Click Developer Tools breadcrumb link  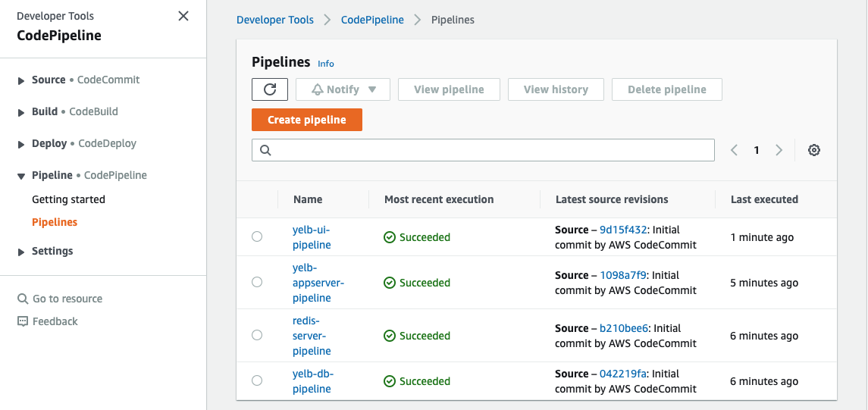(275, 20)
